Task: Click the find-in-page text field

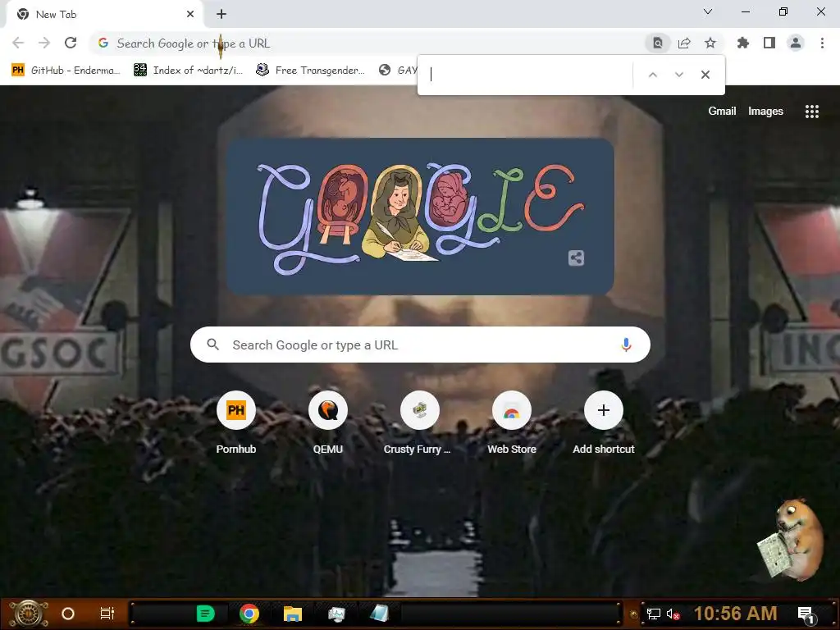Action: pos(529,75)
